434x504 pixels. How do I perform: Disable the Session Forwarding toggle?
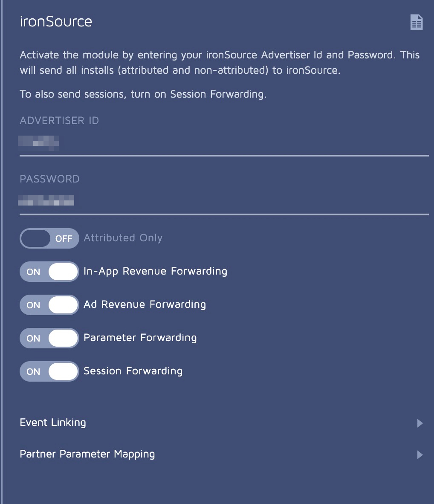(49, 371)
